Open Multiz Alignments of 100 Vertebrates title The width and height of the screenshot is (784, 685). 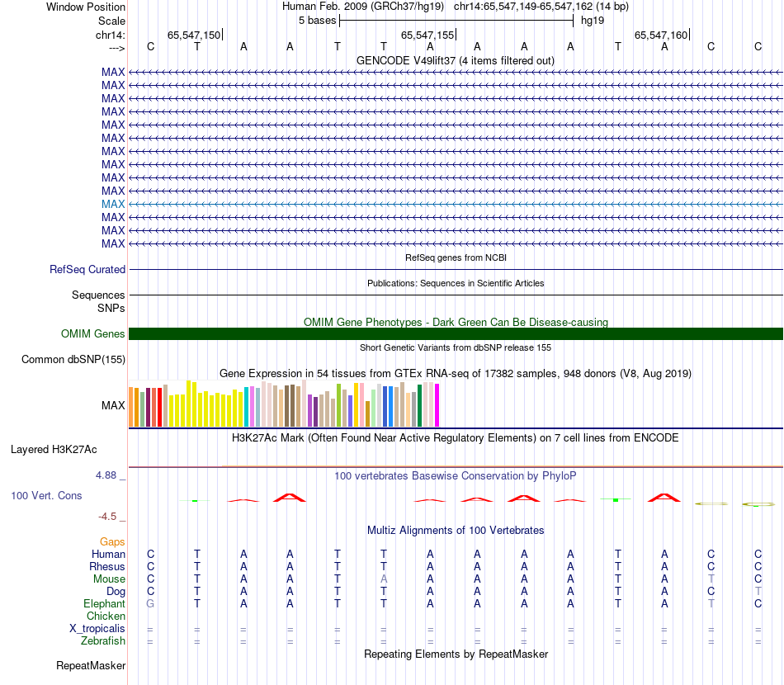click(456, 531)
